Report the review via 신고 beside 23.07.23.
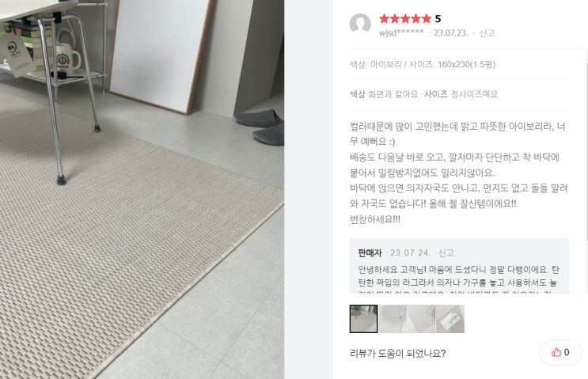588x379 pixels. (487, 33)
